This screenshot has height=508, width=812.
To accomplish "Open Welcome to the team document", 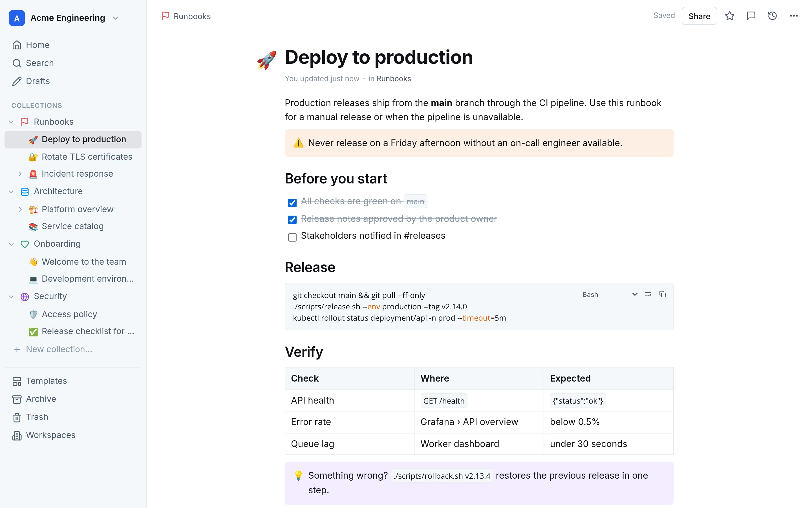I will (73, 261).
